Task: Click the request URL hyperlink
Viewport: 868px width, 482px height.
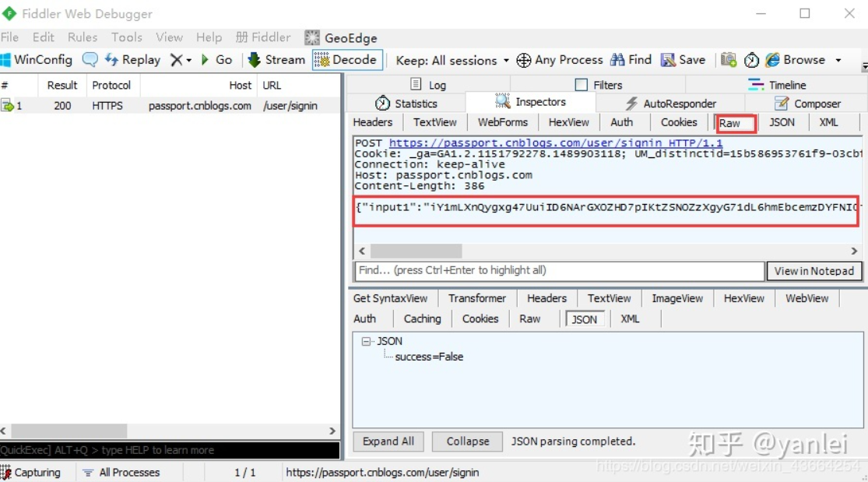Action: coord(556,143)
